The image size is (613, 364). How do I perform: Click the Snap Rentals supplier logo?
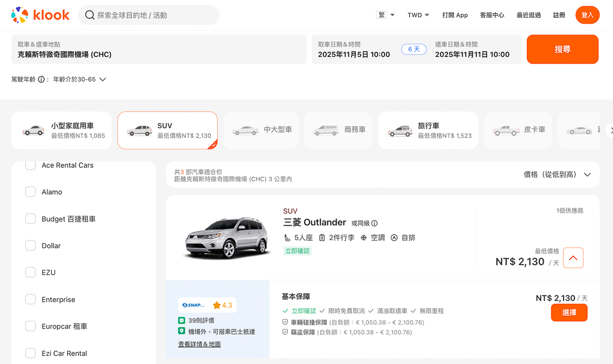click(x=194, y=305)
